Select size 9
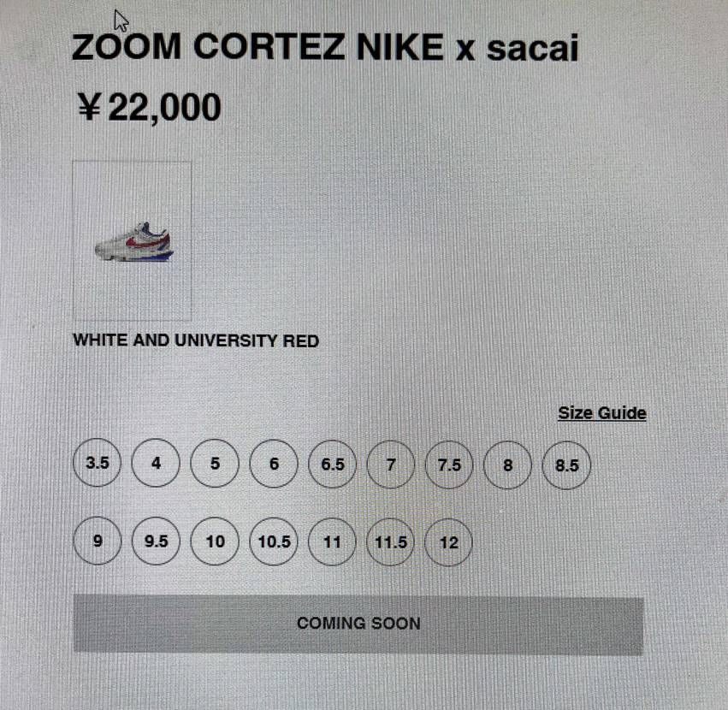 point(98,541)
